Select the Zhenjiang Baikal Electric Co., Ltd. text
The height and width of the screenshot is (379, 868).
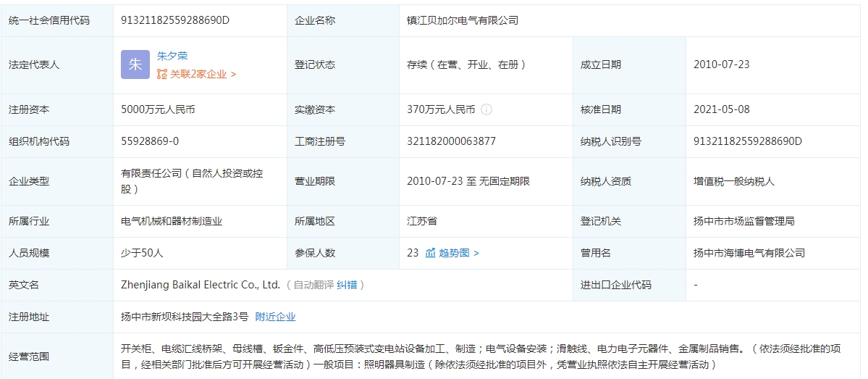coord(201,285)
